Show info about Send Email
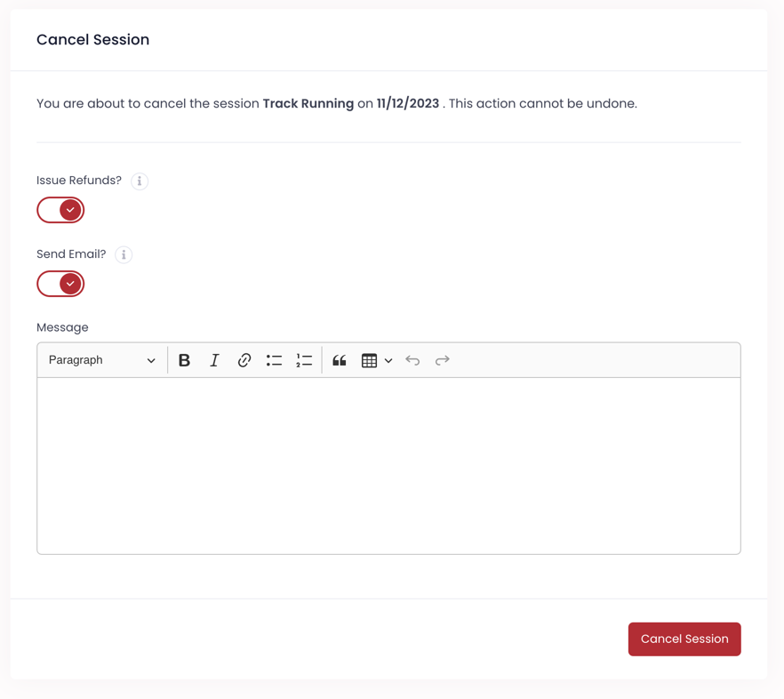Image resolution: width=784 pixels, height=699 pixels. tap(124, 255)
